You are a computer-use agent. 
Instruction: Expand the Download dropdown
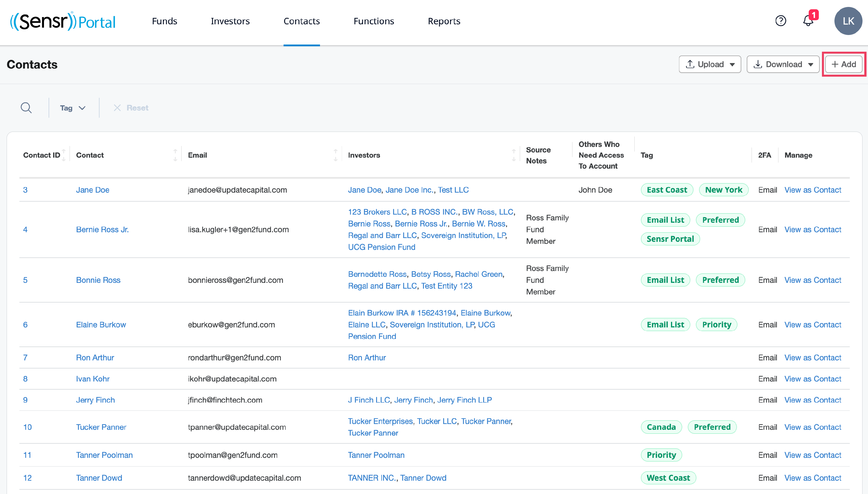click(x=783, y=64)
